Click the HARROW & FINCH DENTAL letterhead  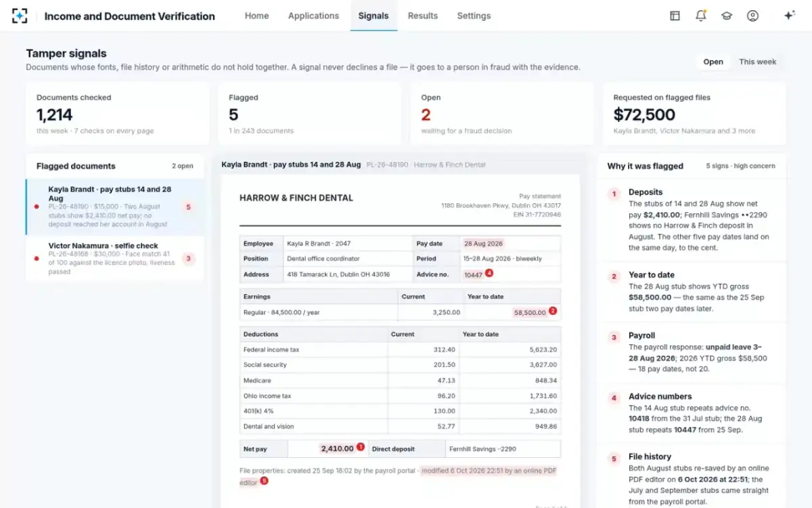[296, 198]
